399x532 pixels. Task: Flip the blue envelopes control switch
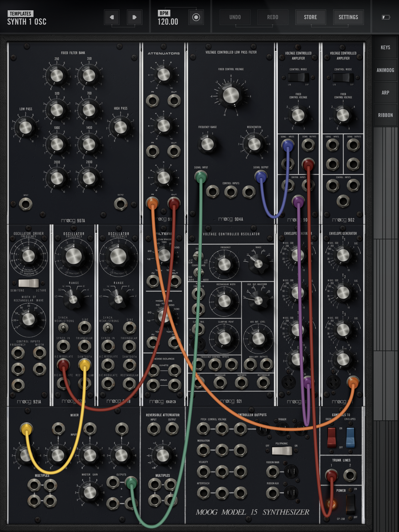[350, 437]
